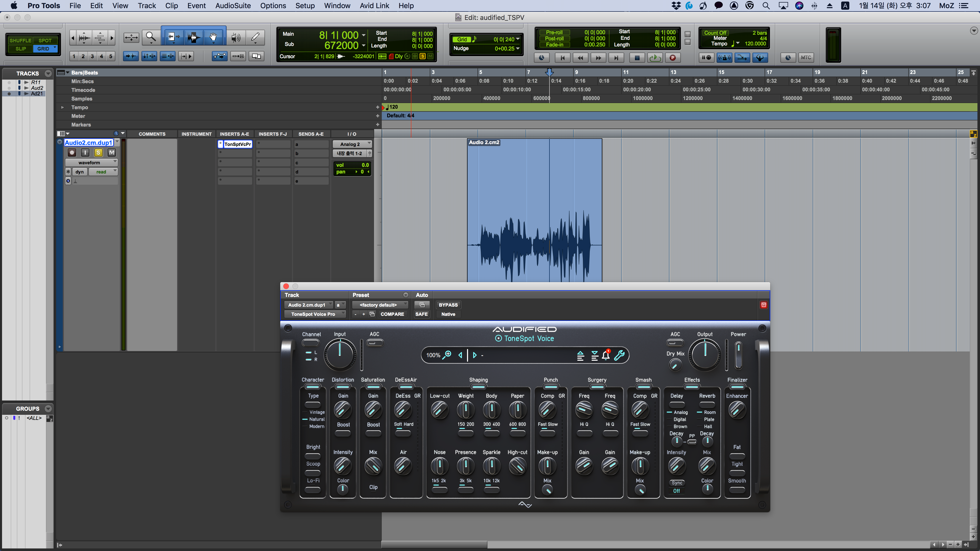980x551 pixels.
Task: Open macOS Spotlight search icon
Action: click(x=766, y=6)
